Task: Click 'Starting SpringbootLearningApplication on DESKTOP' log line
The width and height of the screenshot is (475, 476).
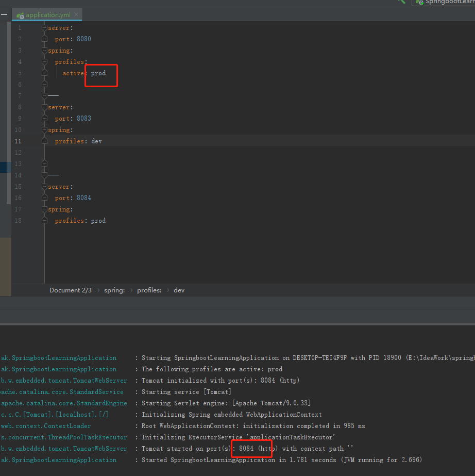Action: [308, 358]
